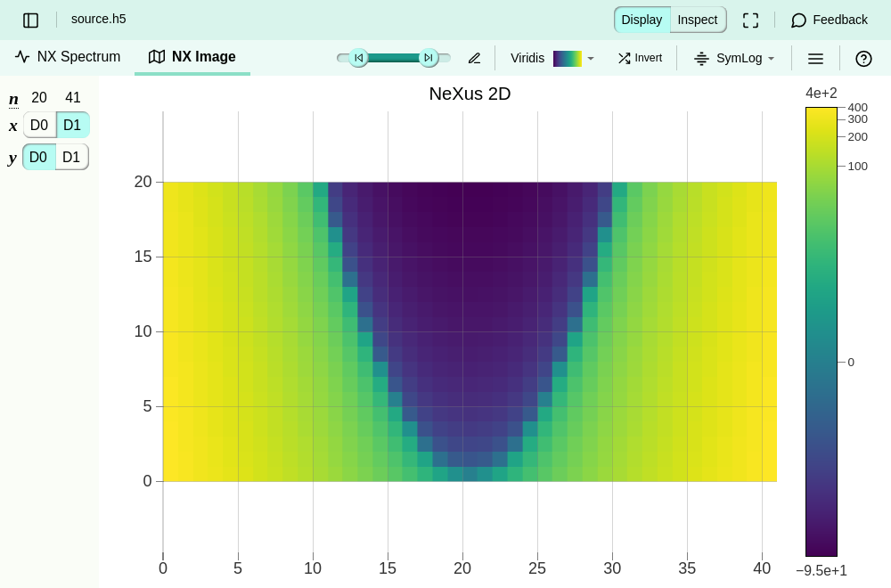
Task: Toggle Invert color map
Action: point(641,58)
